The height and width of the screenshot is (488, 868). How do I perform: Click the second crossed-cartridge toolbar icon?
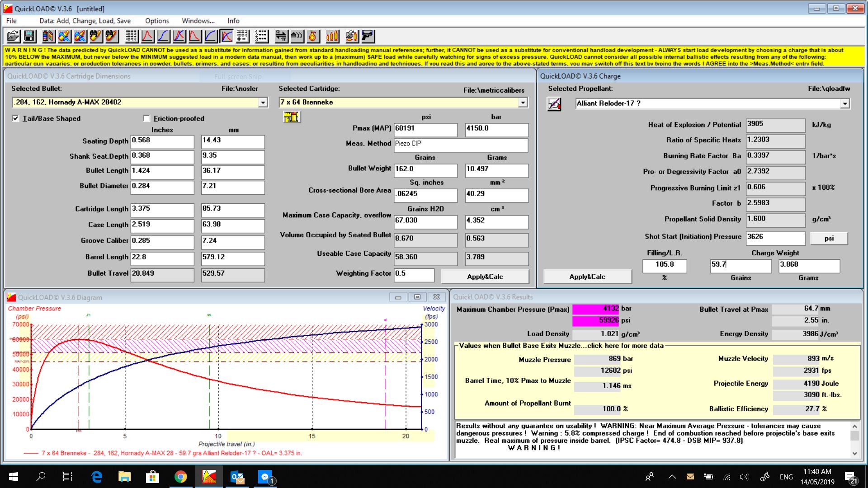[x=80, y=36]
